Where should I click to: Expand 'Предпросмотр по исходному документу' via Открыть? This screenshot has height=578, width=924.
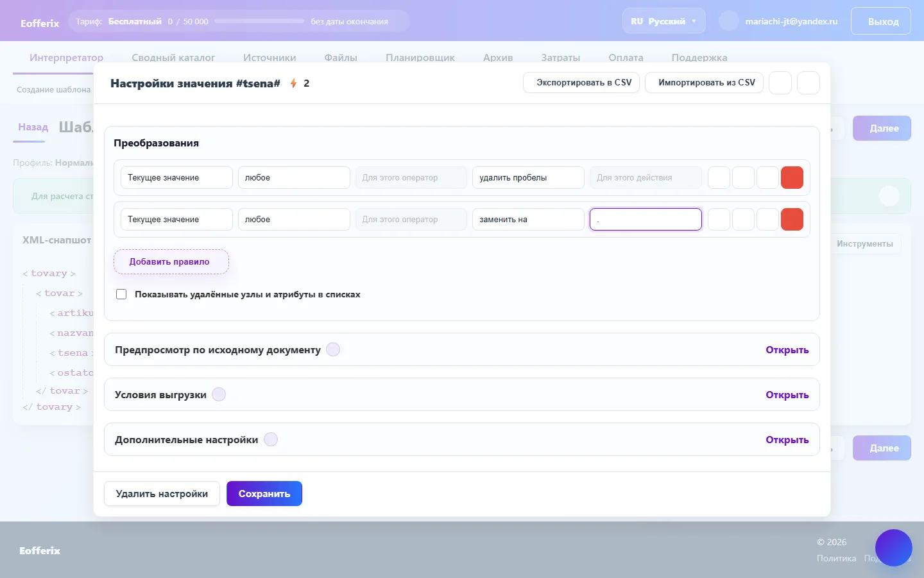click(x=787, y=350)
